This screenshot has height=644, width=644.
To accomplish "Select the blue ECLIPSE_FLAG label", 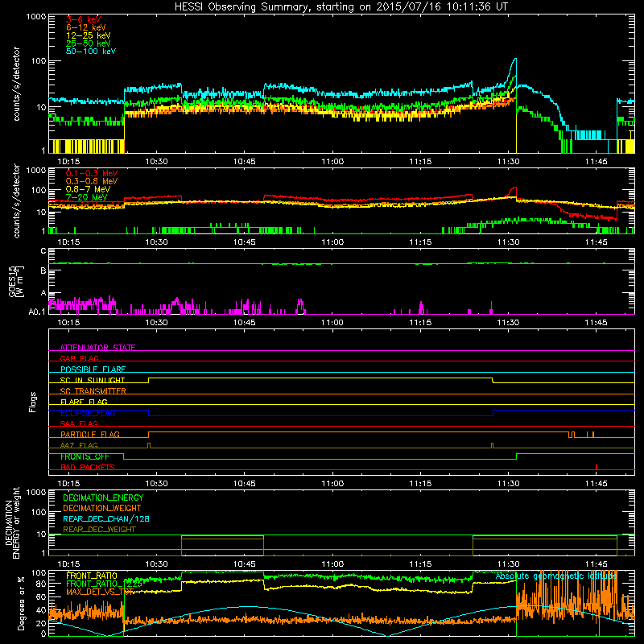I will click(88, 413).
